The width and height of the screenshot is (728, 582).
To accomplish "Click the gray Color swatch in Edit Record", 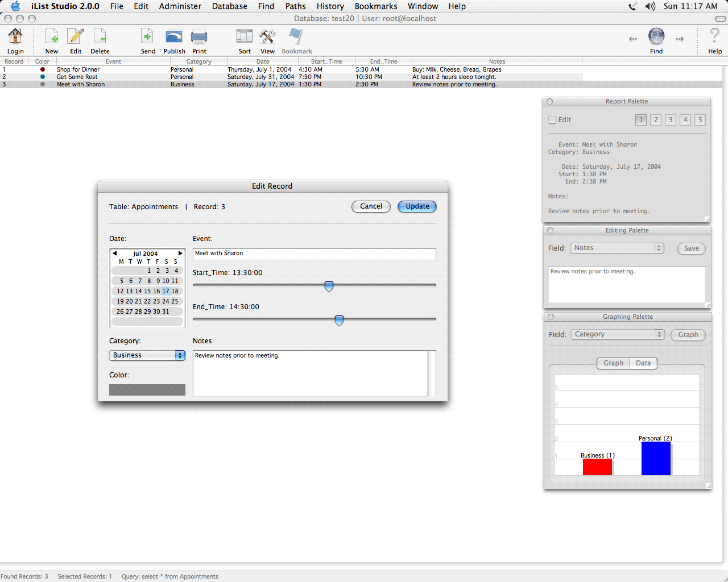I will click(x=147, y=390).
